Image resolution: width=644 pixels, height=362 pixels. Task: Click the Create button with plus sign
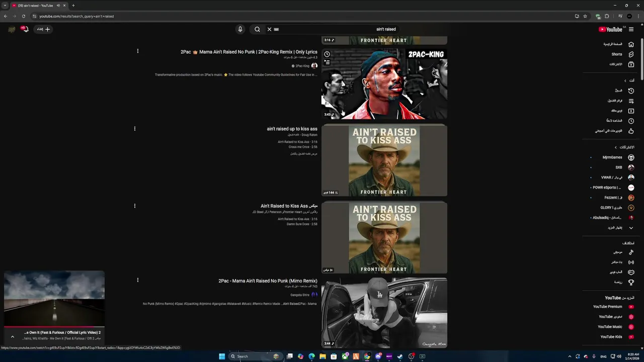(x=44, y=29)
